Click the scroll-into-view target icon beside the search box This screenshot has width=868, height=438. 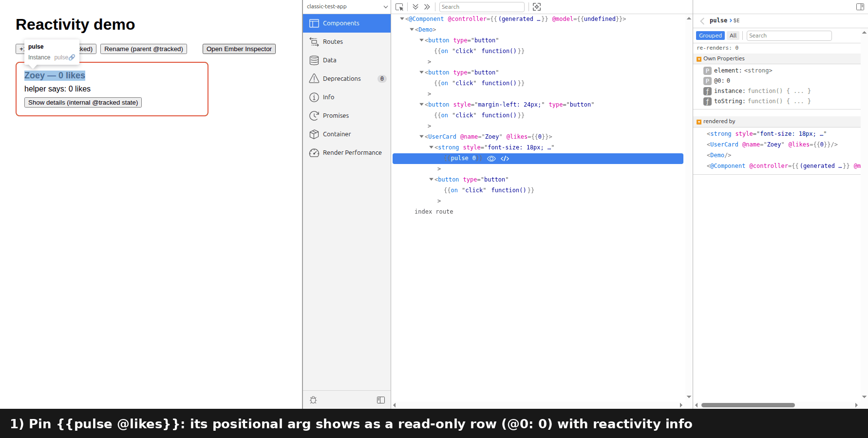(537, 7)
